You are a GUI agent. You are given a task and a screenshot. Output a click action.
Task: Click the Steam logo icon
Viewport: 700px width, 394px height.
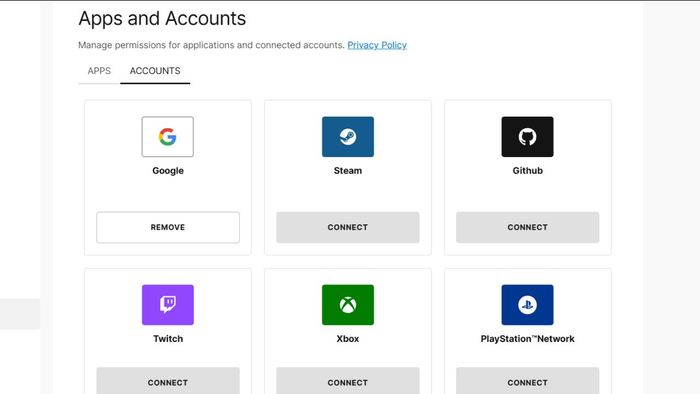tap(348, 137)
